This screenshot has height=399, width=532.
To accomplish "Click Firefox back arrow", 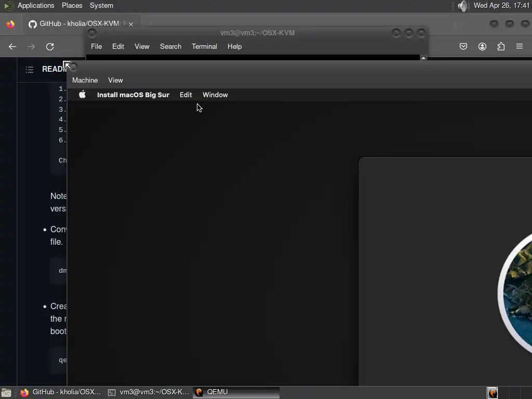I will point(12,46).
